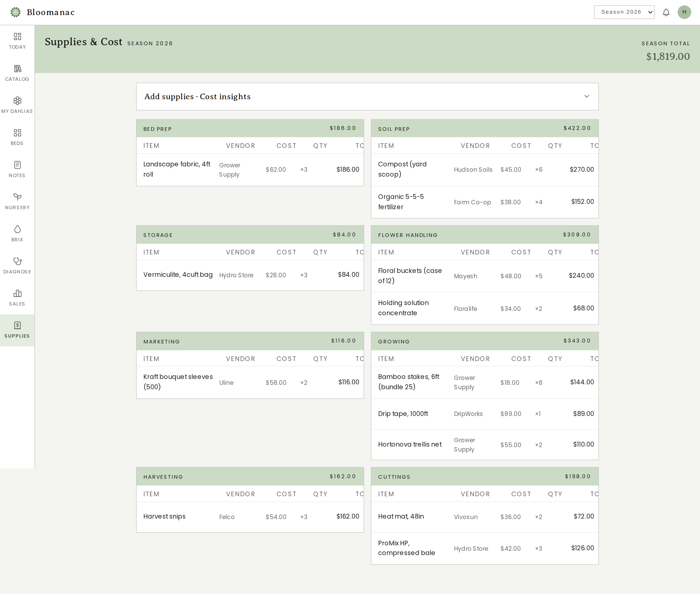Click Bamboo stakes, 6ft item
This screenshot has height=594, width=700.
[x=409, y=381]
